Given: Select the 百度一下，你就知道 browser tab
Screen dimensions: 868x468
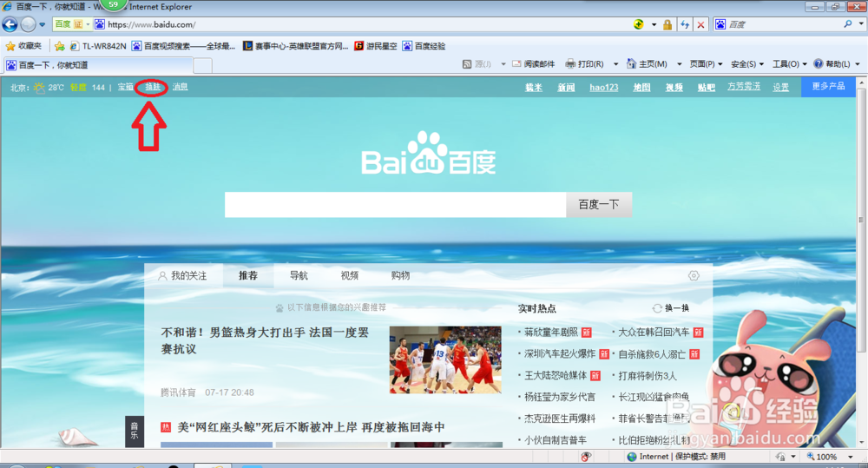Looking at the screenshot, I should 98,65.
